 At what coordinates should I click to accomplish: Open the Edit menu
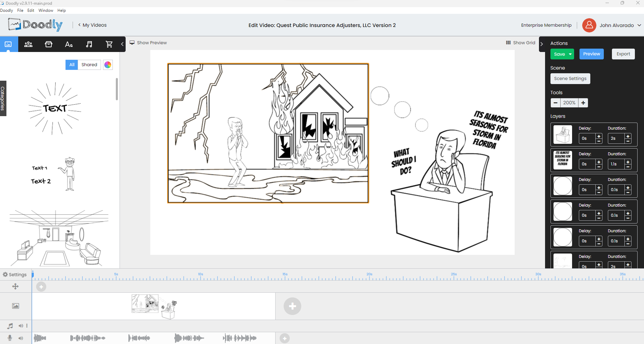tap(31, 10)
